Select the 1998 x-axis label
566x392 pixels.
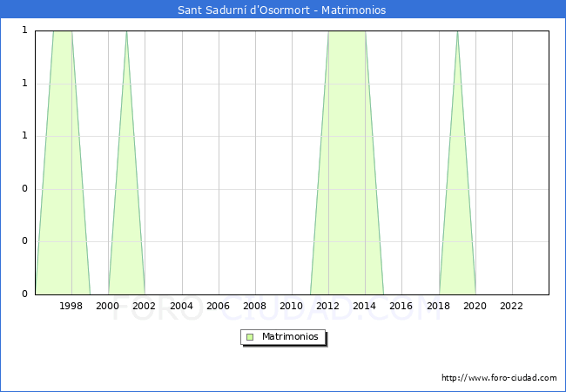71,306
